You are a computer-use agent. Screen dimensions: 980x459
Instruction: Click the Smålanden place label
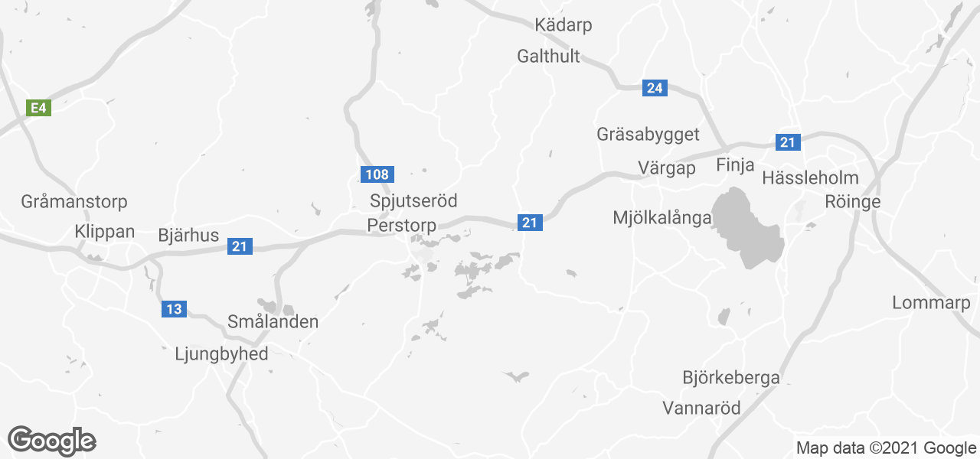pyautogui.click(x=273, y=322)
